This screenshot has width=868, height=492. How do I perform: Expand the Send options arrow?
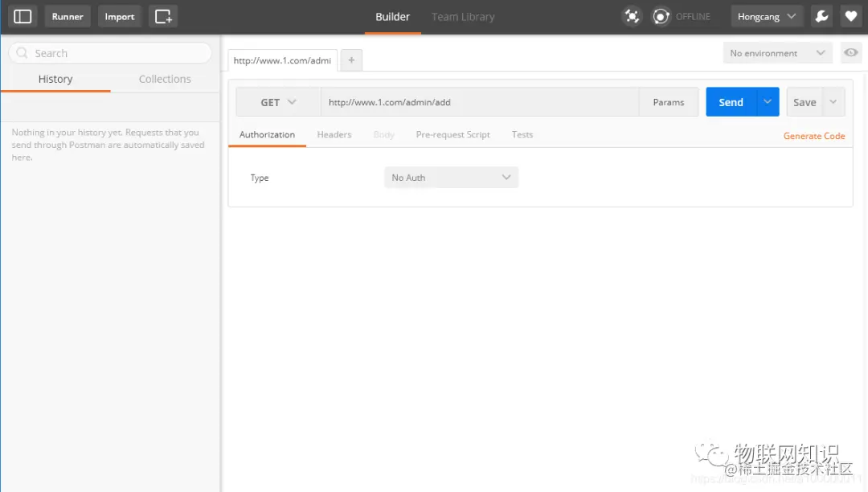tap(768, 102)
